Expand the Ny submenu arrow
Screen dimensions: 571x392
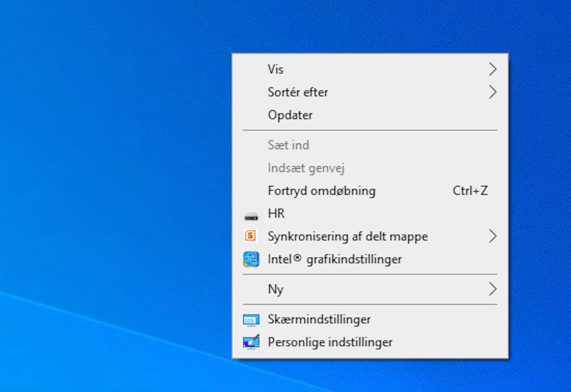pyautogui.click(x=493, y=289)
